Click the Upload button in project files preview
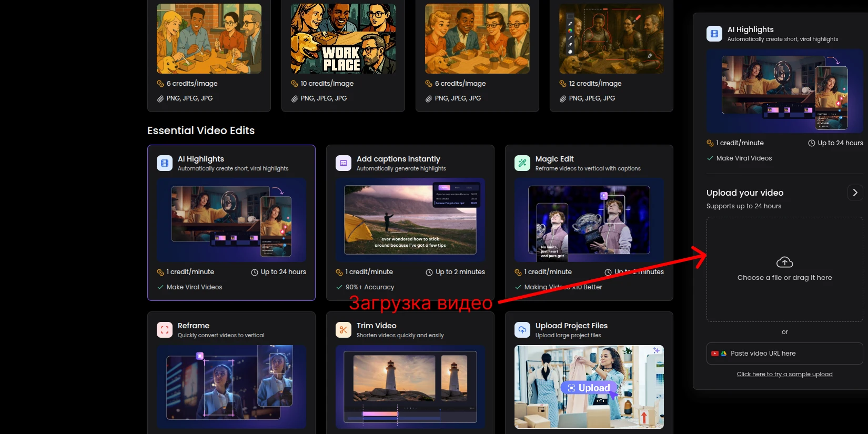The height and width of the screenshot is (434, 868). tap(589, 388)
